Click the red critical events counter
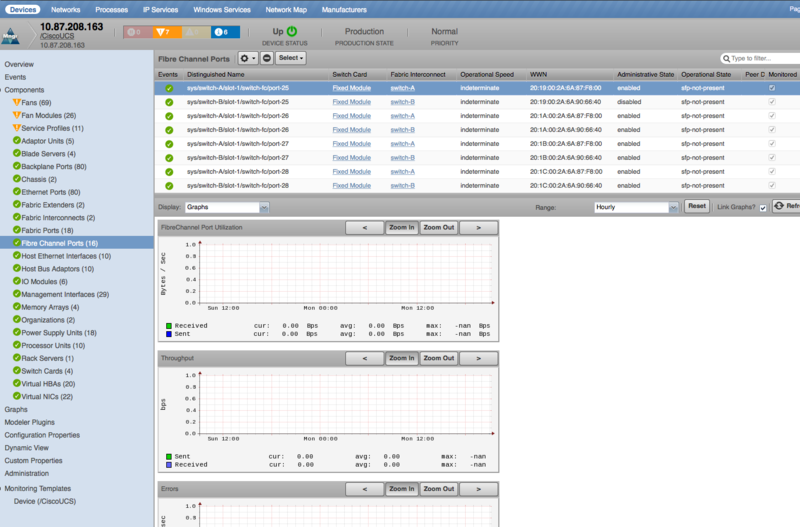 click(138, 32)
